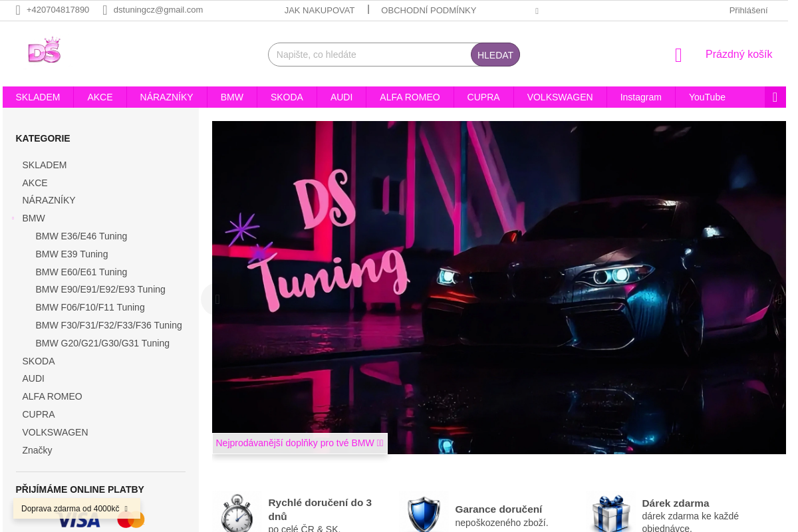
Task: Open BMW category label in sidebar
Action: click(x=33, y=218)
